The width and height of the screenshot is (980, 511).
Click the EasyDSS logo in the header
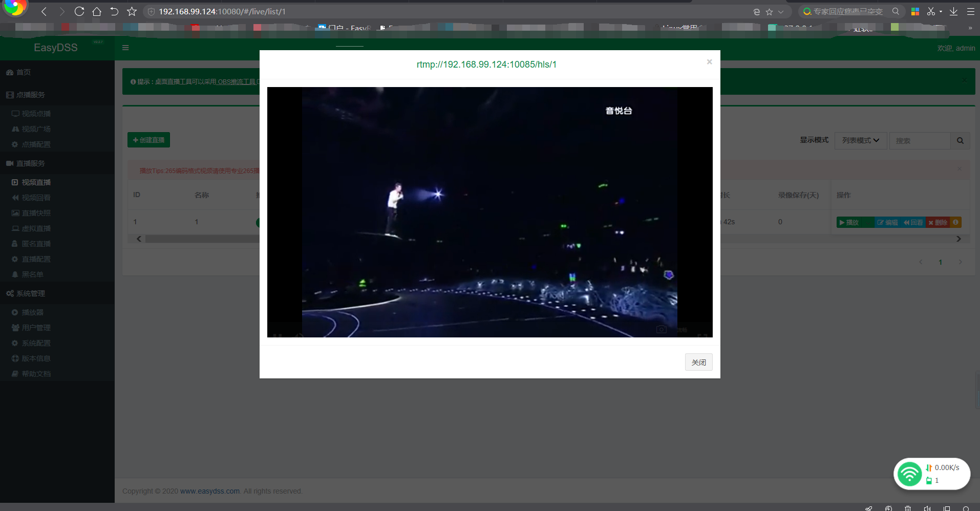pyautogui.click(x=56, y=48)
